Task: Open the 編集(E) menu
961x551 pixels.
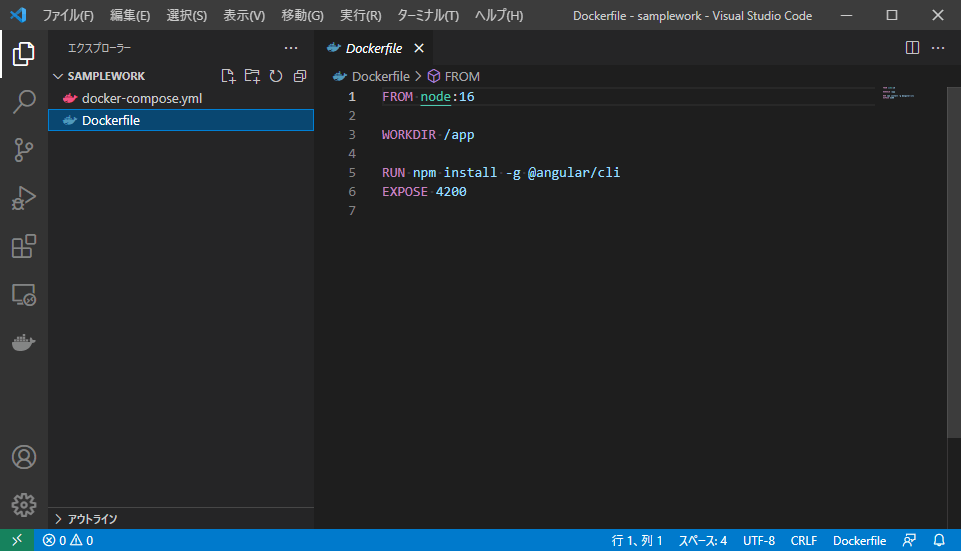Action: point(130,15)
